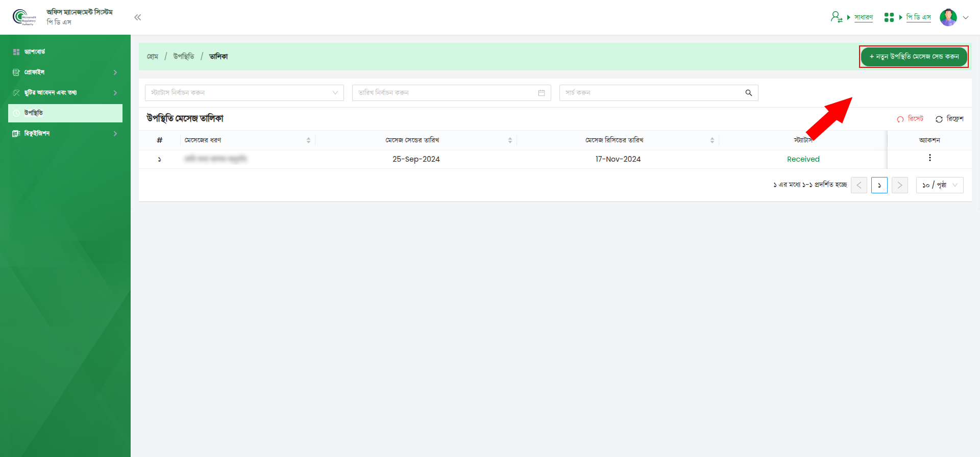Click the অফিস ম্যানেজমেন্ট সিস্টেম title
The height and width of the screenshot is (457, 980).
80,12
